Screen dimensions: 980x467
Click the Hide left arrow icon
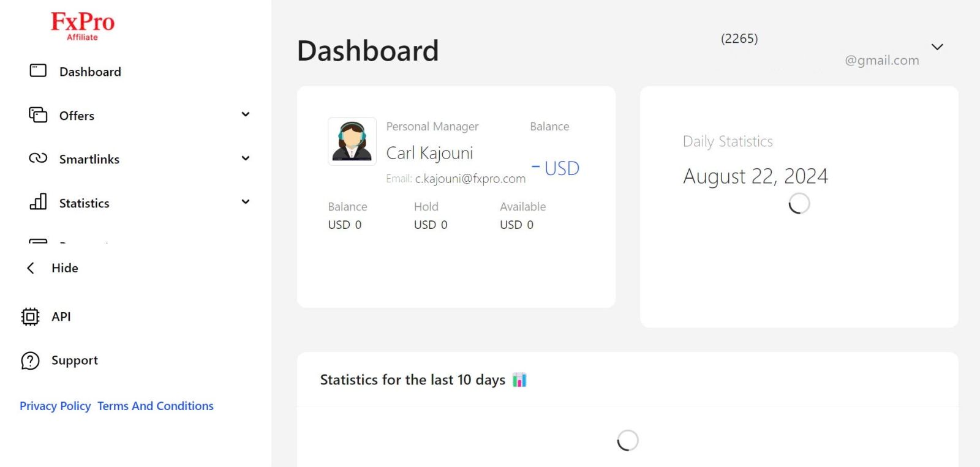coord(31,268)
